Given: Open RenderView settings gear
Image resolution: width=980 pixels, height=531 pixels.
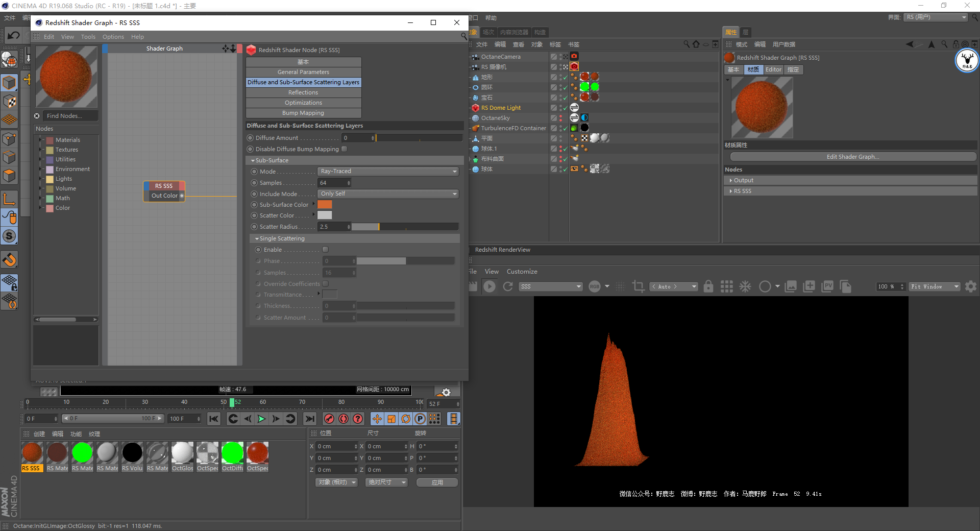Looking at the screenshot, I should tap(971, 286).
